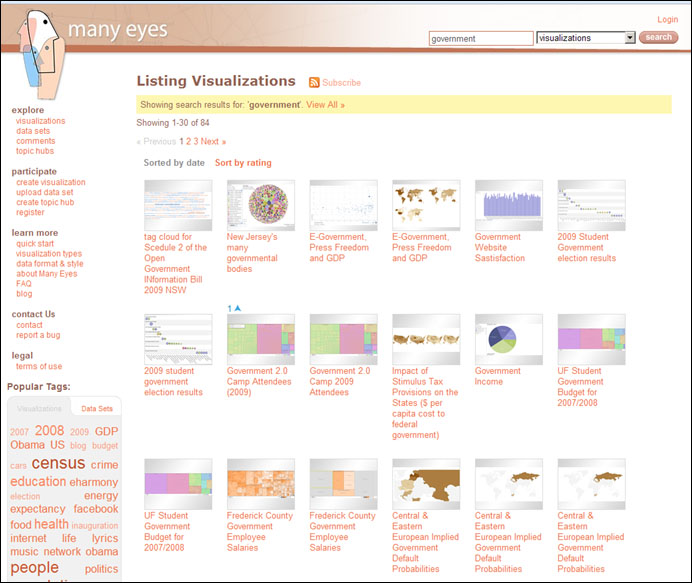Open the create visualization link
The image size is (692, 583).
[x=51, y=182]
